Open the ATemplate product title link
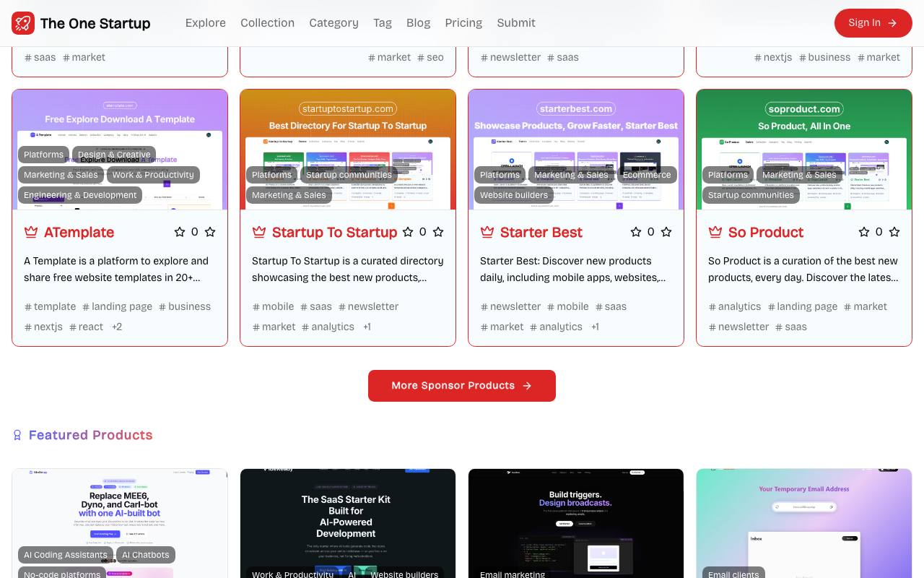This screenshot has height=578, width=924. point(79,232)
